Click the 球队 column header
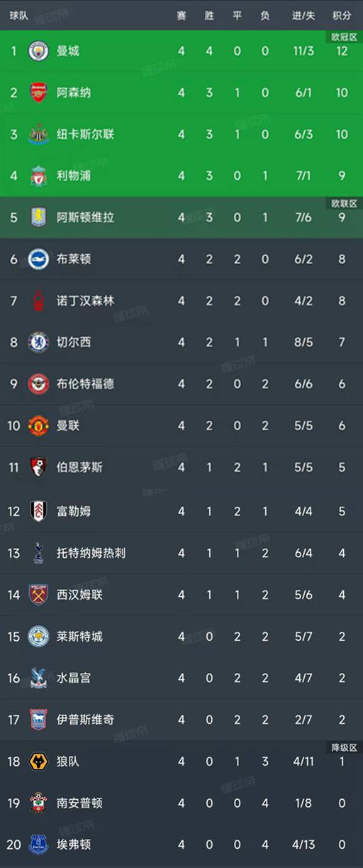 coord(19,16)
